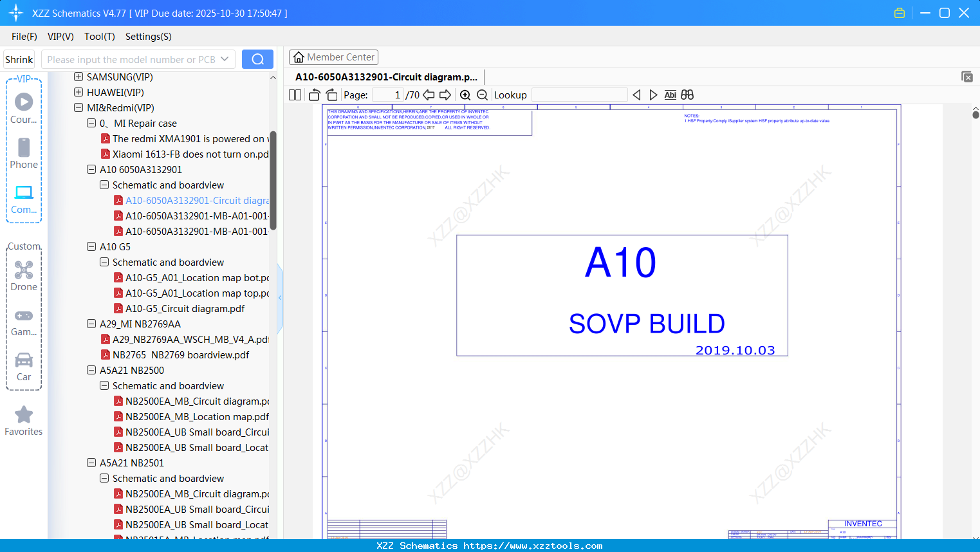Open Favorites in the sidebar

pos(24,421)
